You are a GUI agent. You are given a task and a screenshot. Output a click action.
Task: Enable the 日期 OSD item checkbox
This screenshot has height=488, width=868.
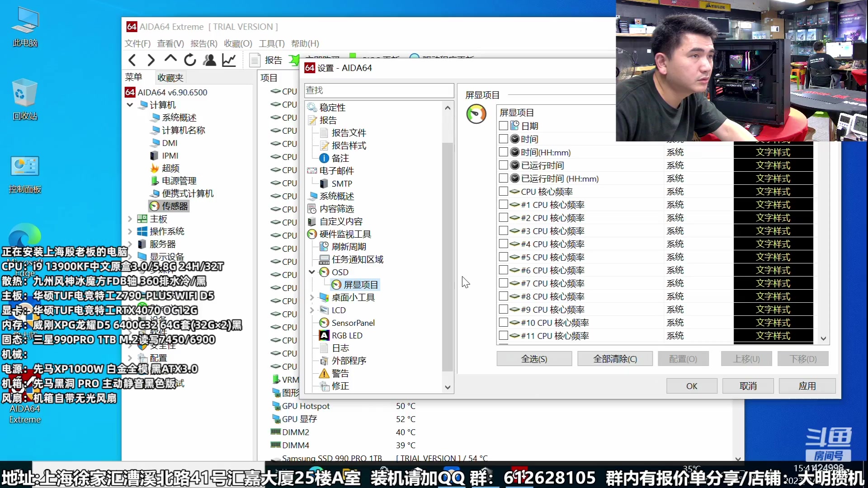[x=503, y=126]
